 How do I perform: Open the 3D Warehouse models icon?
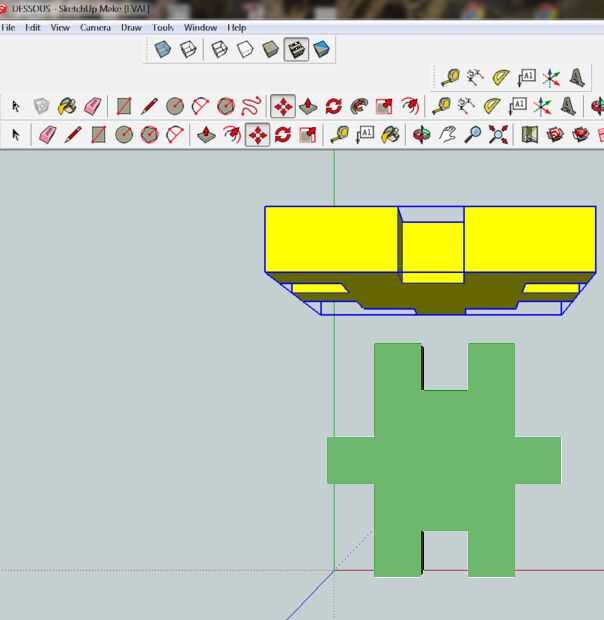tap(555, 135)
